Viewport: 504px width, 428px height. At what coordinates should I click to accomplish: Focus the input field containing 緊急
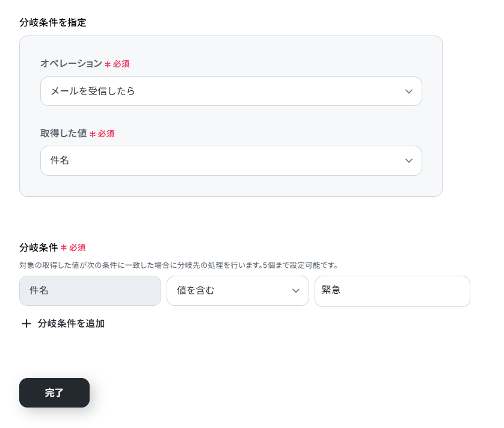point(392,291)
